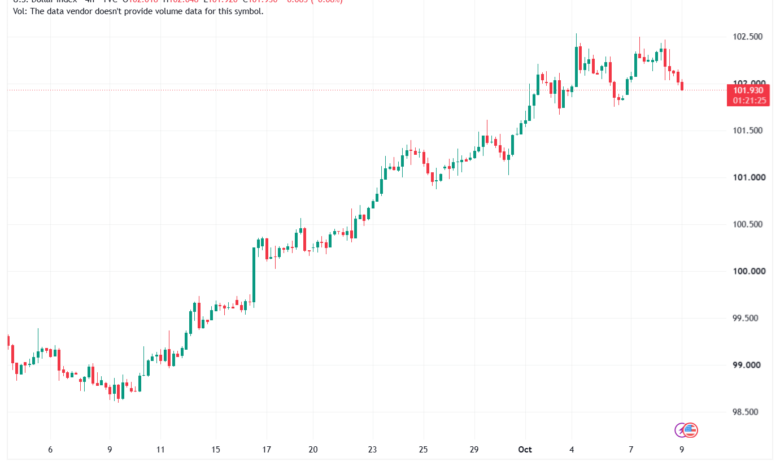The image size is (780, 470).
Task: Click date 23 on the time axis
Action: pyautogui.click(x=373, y=450)
